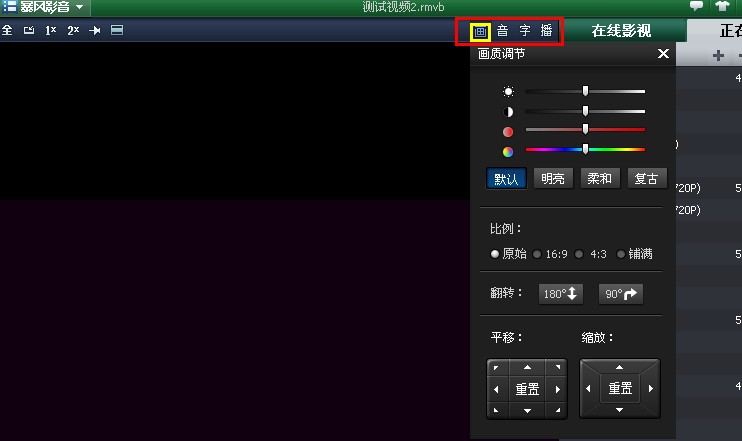
Task: Pan the video to lower-left
Action: click(x=496, y=410)
